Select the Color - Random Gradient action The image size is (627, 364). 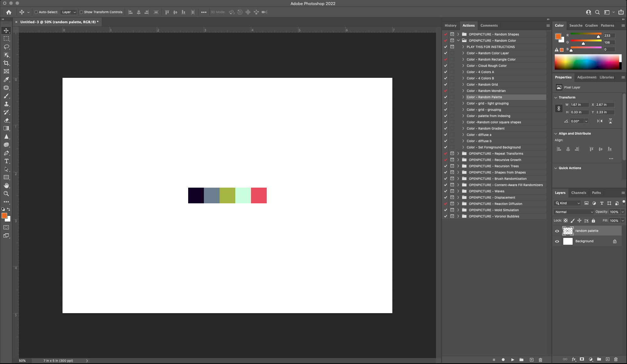tap(485, 128)
